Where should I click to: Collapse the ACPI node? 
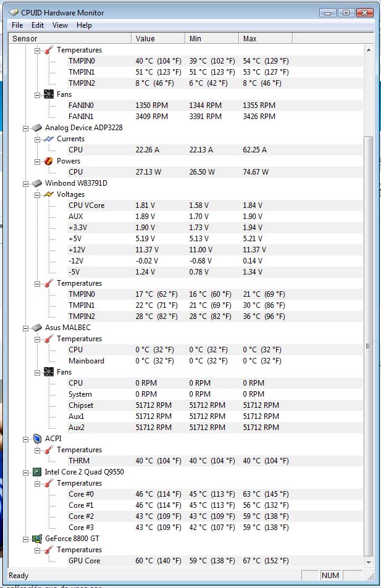pyautogui.click(x=25, y=439)
